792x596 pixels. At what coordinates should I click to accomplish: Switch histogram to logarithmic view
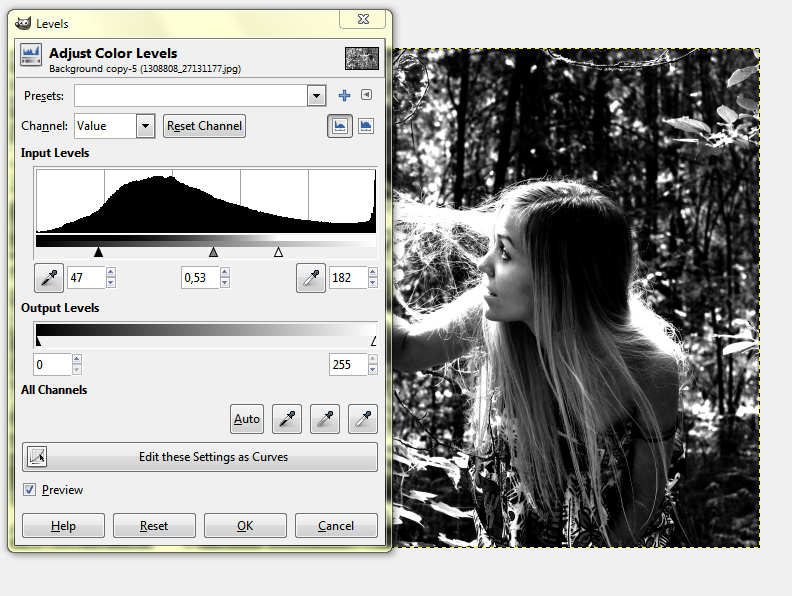[366, 126]
